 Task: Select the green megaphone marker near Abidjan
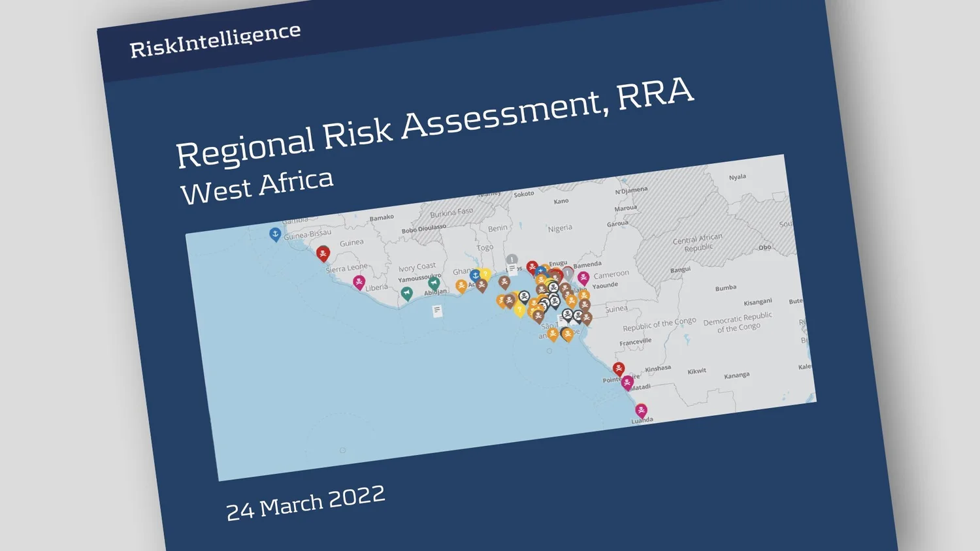[x=434, y=283]
